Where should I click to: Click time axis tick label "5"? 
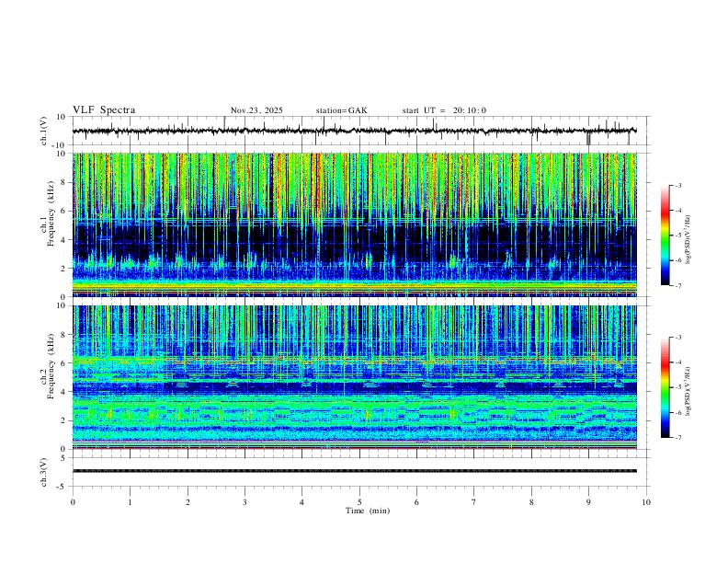pyautogui.click(x=359, y=502)
